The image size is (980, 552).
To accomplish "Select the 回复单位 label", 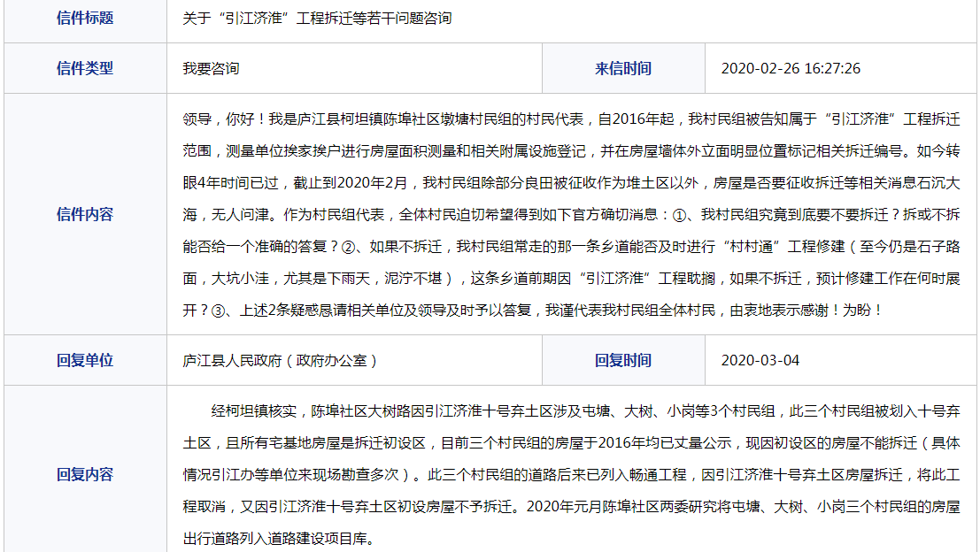I will click(x=85, y=360).
